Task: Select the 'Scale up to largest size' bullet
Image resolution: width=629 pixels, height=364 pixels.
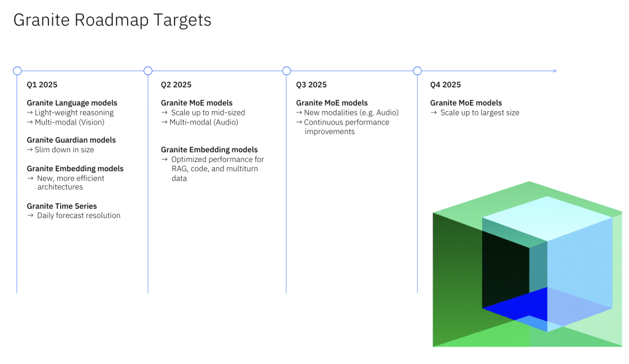Action: 475,113
